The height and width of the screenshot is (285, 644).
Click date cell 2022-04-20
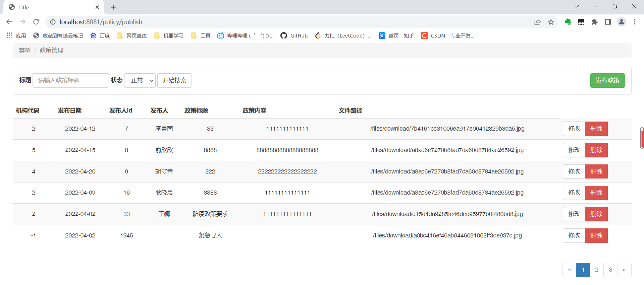pyautogui.click(x=80, y=171)
